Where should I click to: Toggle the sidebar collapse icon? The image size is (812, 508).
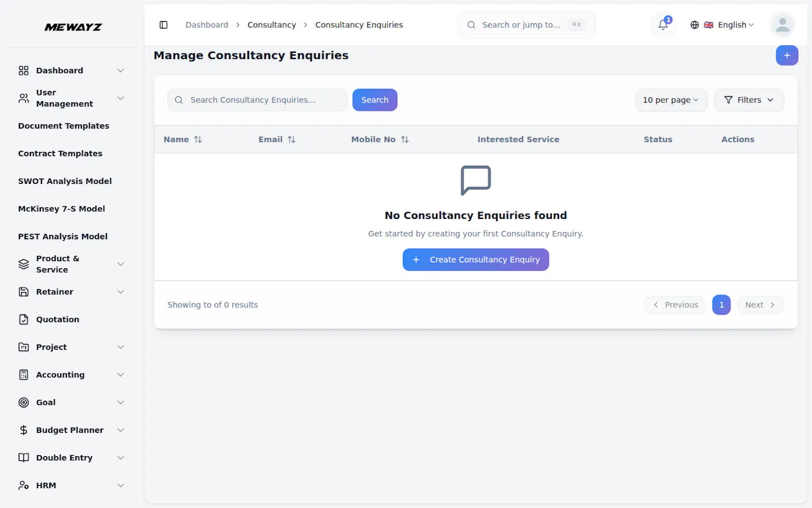[x=163, y=25]
